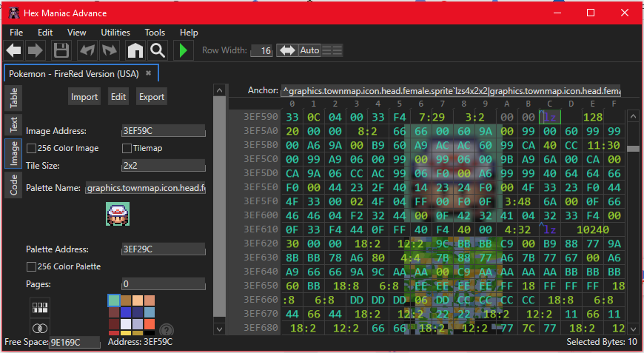Toggle the Tilemap checkbox
644x353 pixels.
[x=127, y=148]
